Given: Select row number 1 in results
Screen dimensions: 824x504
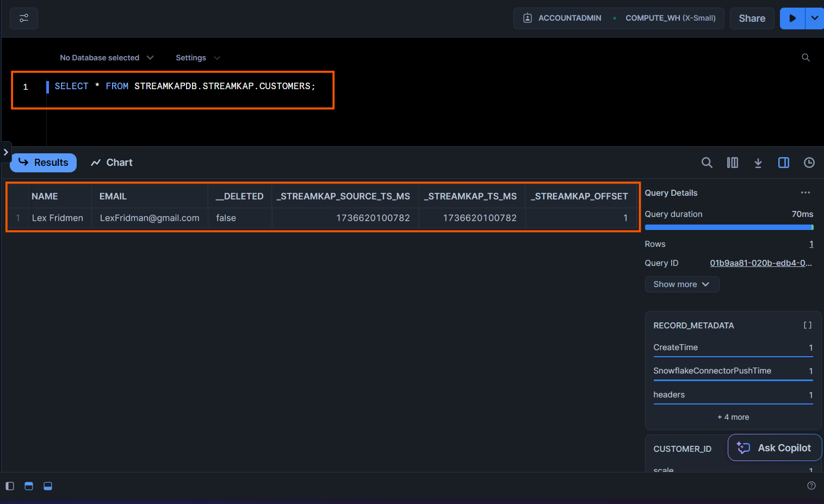Looking at the screenshot, I should (18, 218).
